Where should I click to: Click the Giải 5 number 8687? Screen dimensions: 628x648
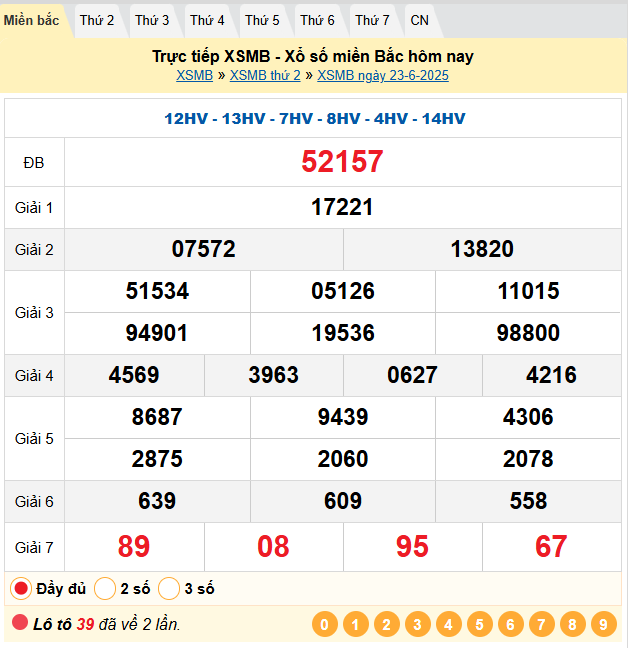pos(157,417)
